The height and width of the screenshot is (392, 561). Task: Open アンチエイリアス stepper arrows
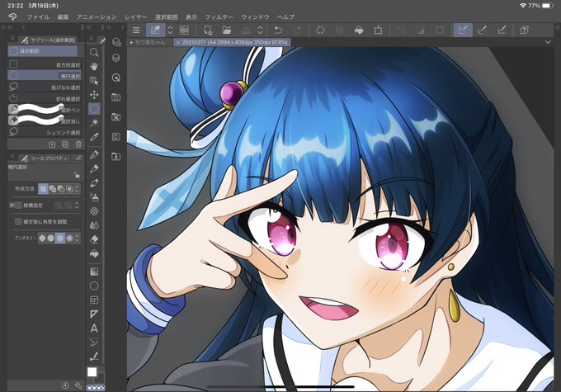[x=77, y=238]
